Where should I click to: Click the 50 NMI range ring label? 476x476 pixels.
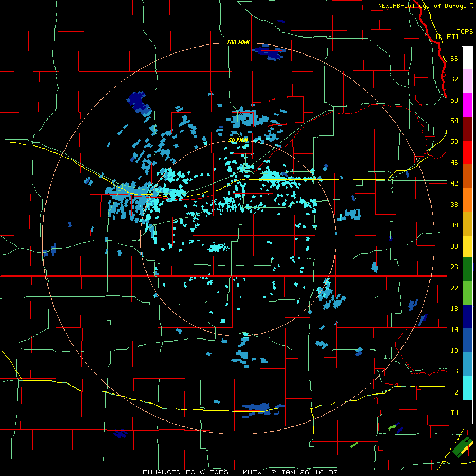pyautogui.click(x=238, y=140)
